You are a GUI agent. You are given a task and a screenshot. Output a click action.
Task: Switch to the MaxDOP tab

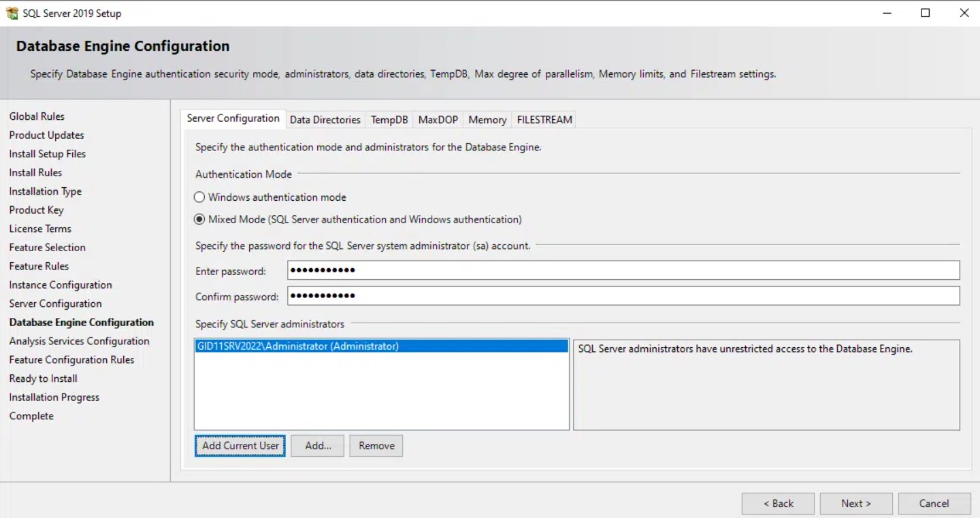pos(438,120)
